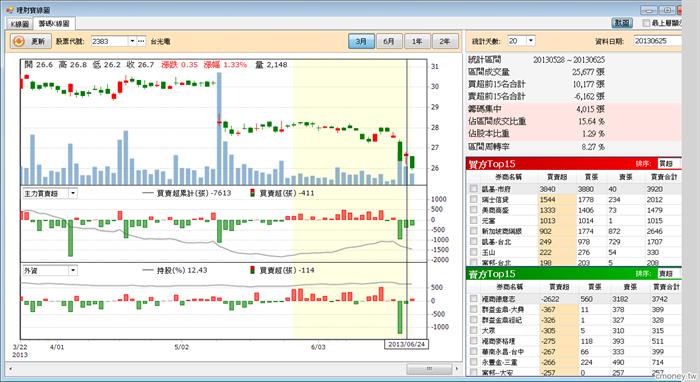Click the scrollbar left arrow under the chart
Viewport: 700px width, 382px height.
point(10,369)
